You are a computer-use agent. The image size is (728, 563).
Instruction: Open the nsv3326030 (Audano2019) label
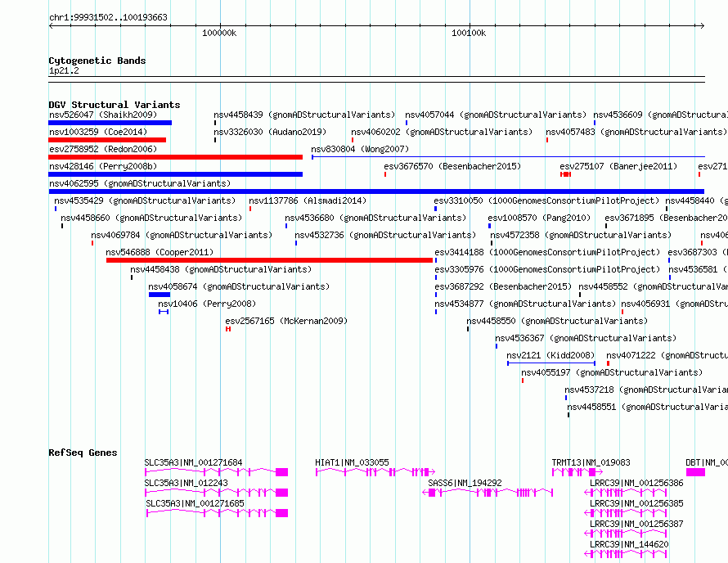270,132
